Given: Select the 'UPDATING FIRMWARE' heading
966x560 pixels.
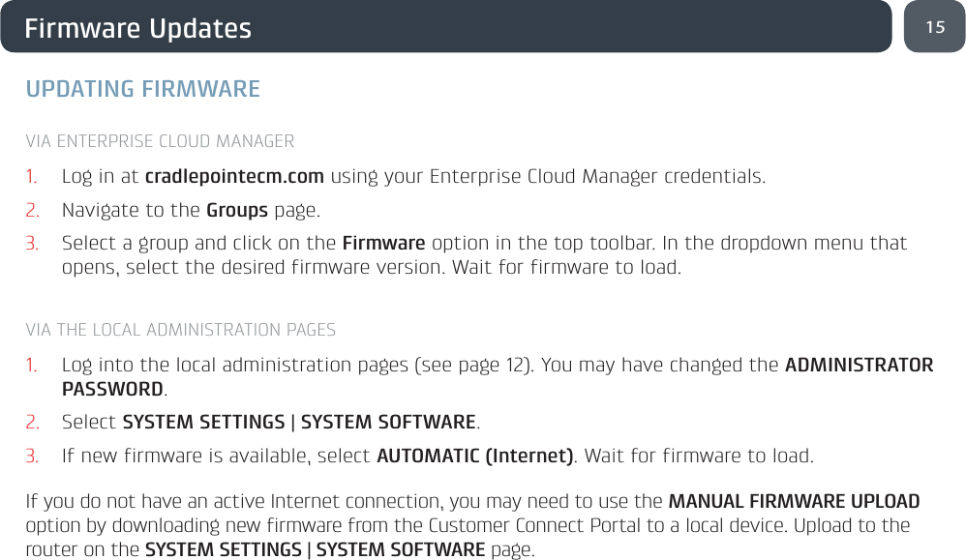Looking at the screenshot, I should [x=143, y=89].
